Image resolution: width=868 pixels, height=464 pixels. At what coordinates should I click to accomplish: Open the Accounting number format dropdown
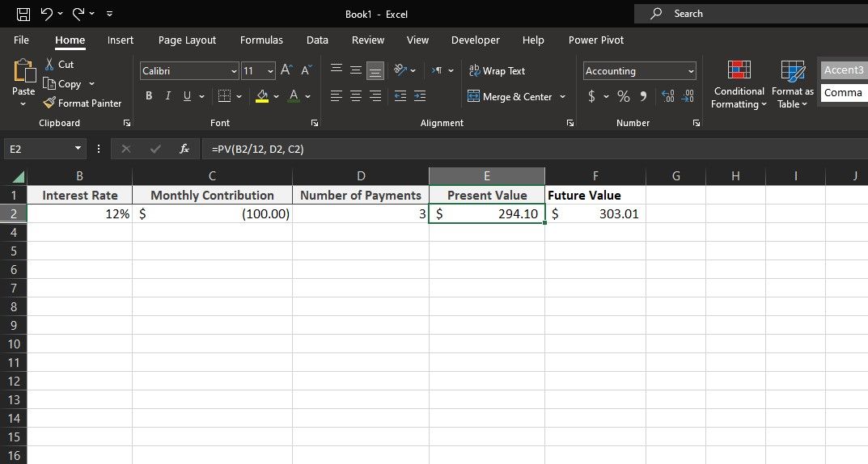(x=691, y=71)
